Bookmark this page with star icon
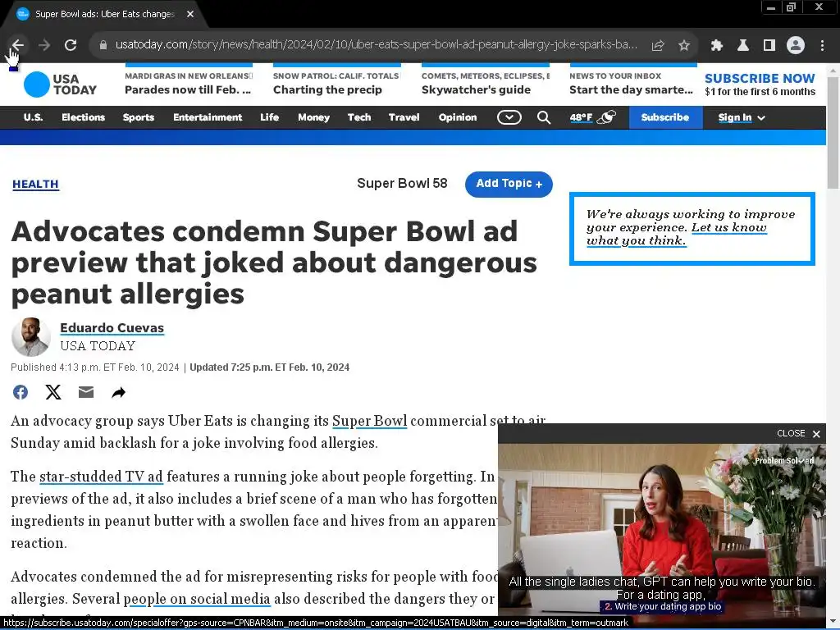The image size is (840, 630). 684,46
